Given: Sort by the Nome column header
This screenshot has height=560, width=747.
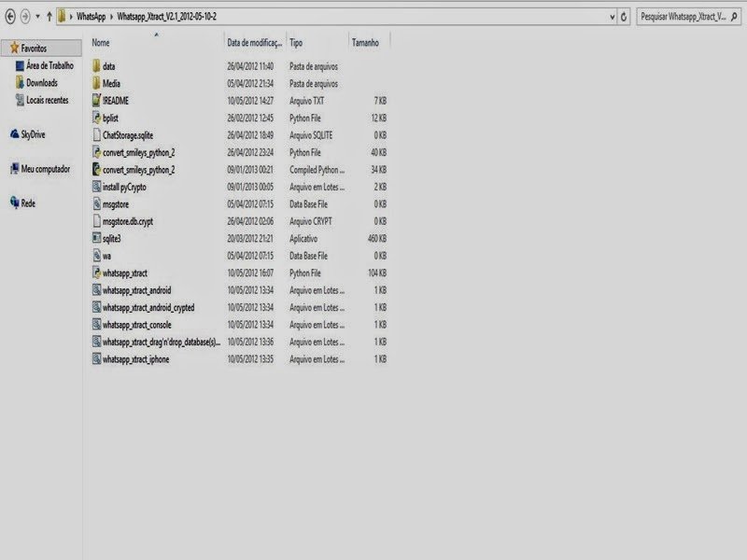Looking at the screenshot, I should pyautogui.click(x=101, y=43).
